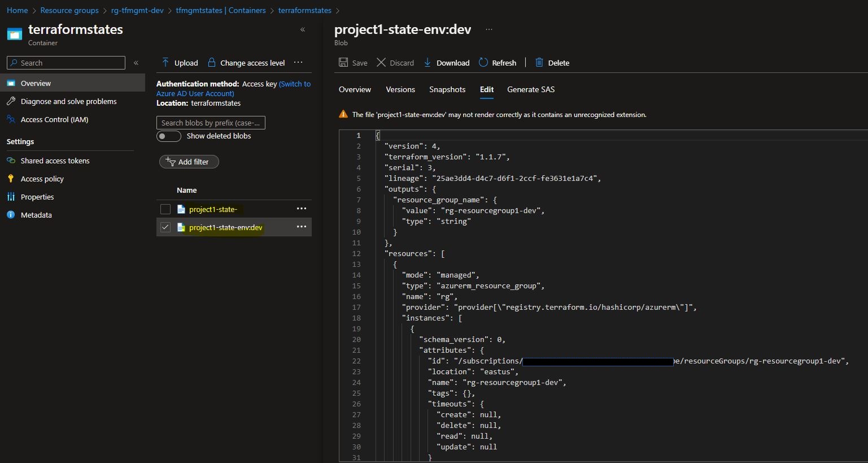Open the project1-state- blob
The width and height of the screenshot is (868, 463).
213,209
